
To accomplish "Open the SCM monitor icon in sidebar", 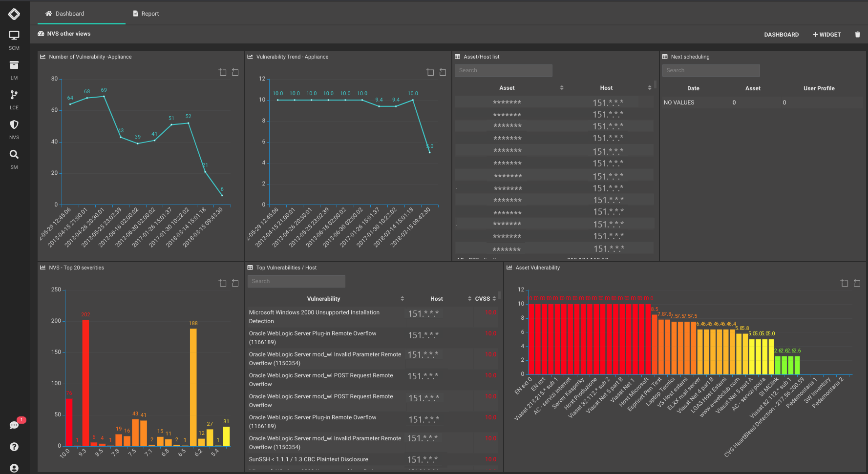I will pos(14,36).
